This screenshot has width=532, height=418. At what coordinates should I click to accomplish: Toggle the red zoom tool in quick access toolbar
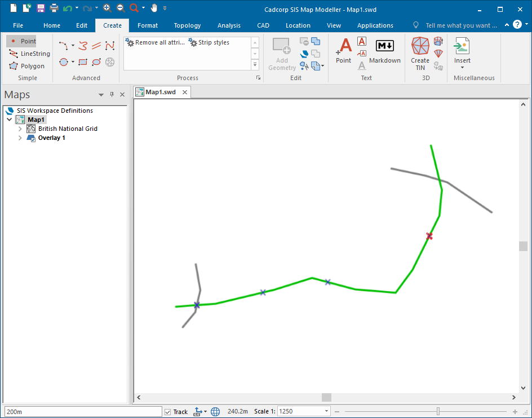(134, 8)
